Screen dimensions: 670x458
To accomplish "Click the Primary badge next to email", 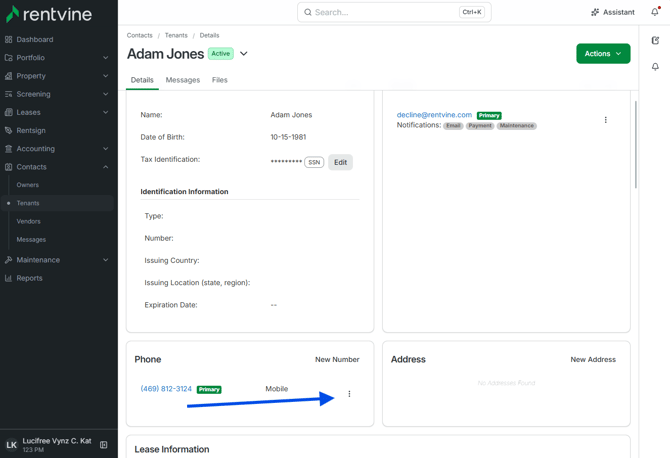I will 489,115.
